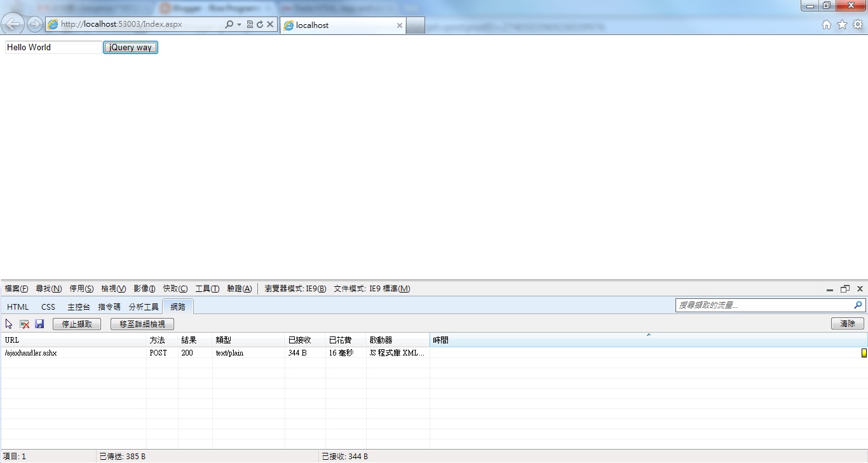The width and height of the screenshot is (868, 463).
Task: Open the 瀏覽器模式: IE9 browser mode menu
Action: (x=295, y=289)
